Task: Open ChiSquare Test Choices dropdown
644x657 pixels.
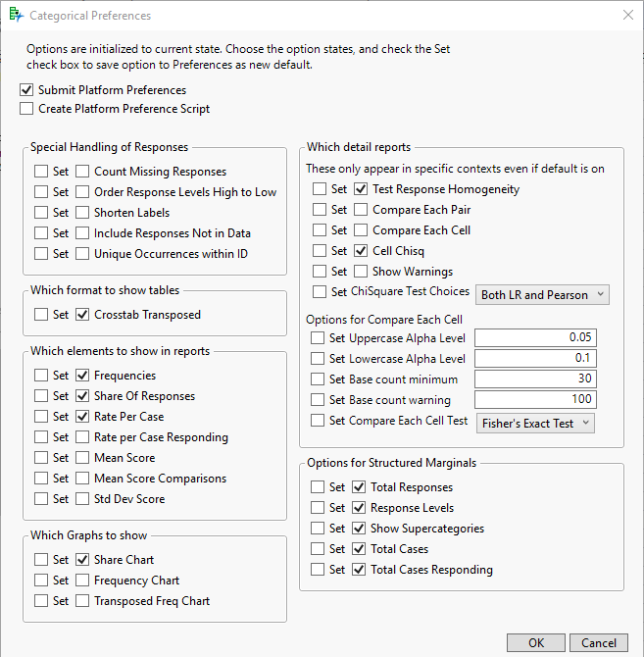Action: 542,294
